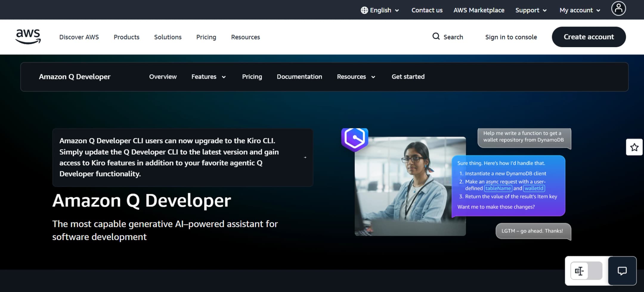This screenshot has height=292, width=644.
Task: Click the Amazon Q Developer nav title
Action: [75, 77]
